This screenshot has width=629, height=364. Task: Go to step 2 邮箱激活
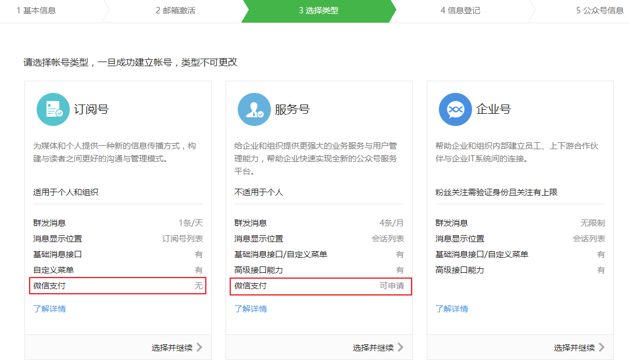tap(176, 11)
